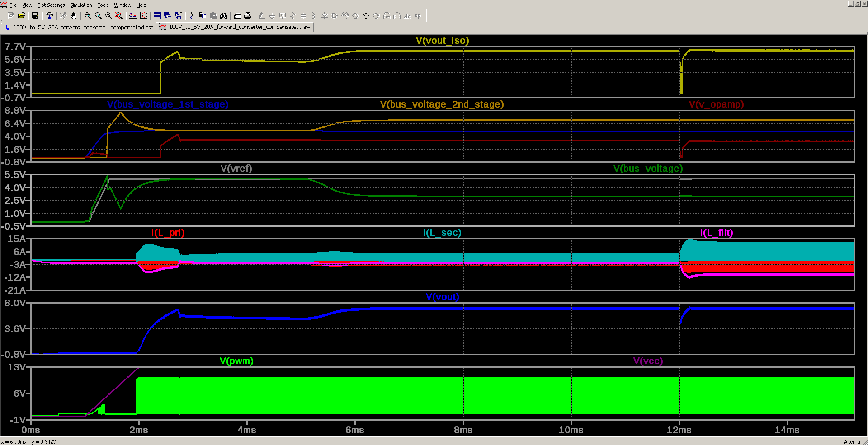Image resolution: width=868 pixels, height=445 pixels.
Task: Cascade windows with the cascade icon
Action: pos(168,16)
